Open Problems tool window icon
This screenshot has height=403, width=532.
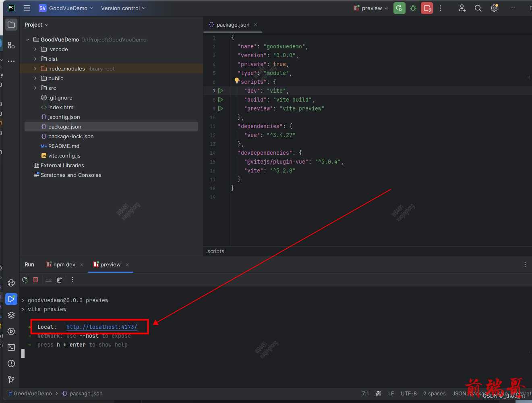click(11, 364)
